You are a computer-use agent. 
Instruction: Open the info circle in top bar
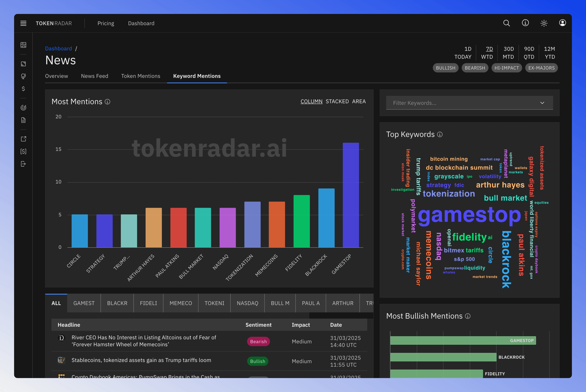pyautogui.click(x=525, y=23)
